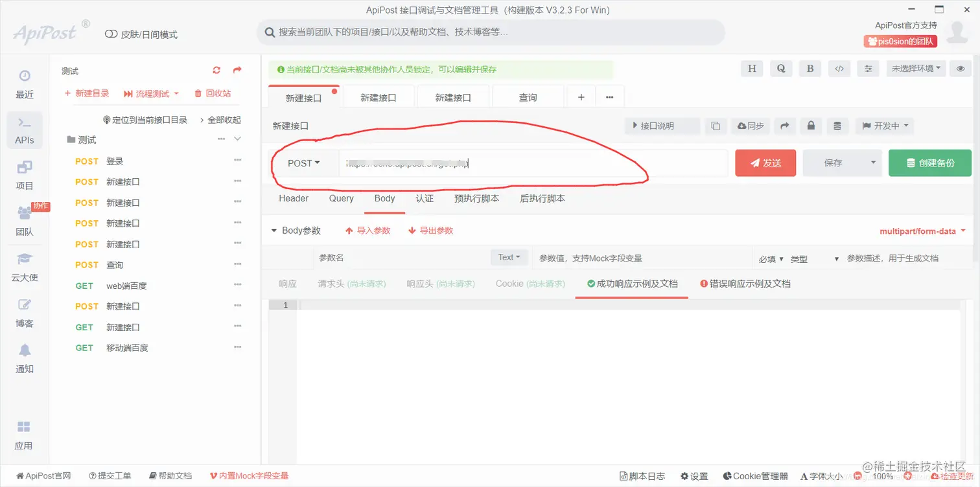Open 博客 blog in the sidebar
980x487 pixels.
tap(25, 313)
